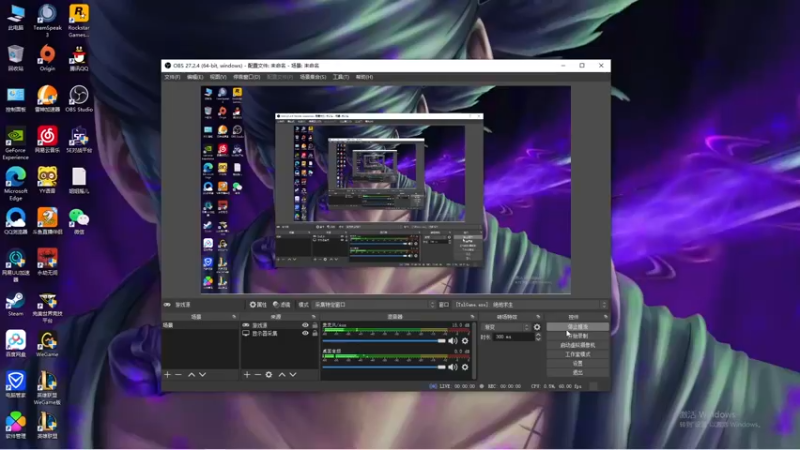Click the Studio Mode button
Screen dimensions: 800x450
578,354
